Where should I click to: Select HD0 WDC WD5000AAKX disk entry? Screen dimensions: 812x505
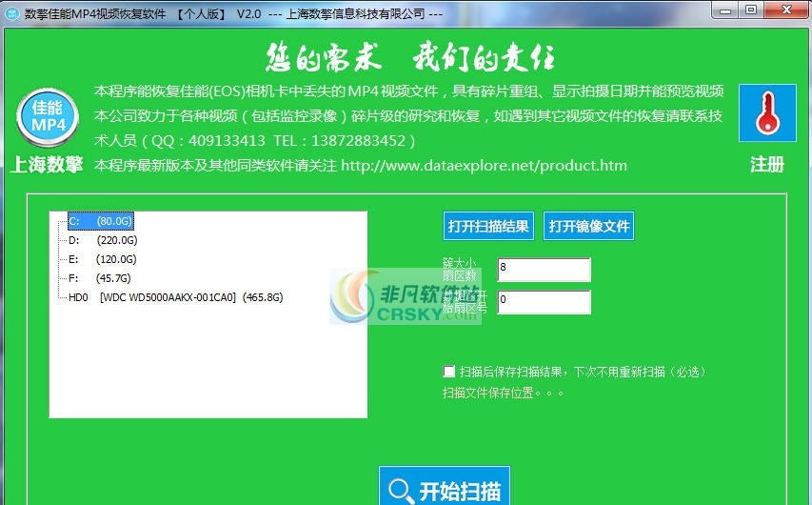[x=175, y=297]
